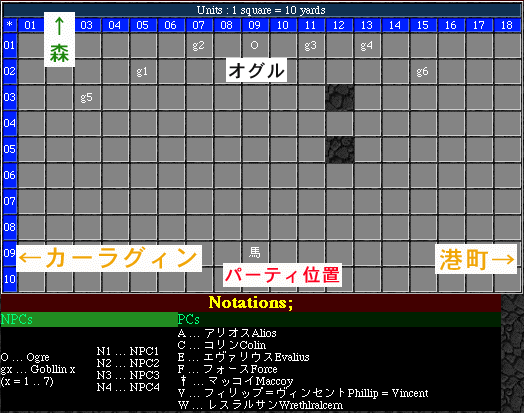
Task: Click the green 森 forest arrow label
Action: (59, 39)
